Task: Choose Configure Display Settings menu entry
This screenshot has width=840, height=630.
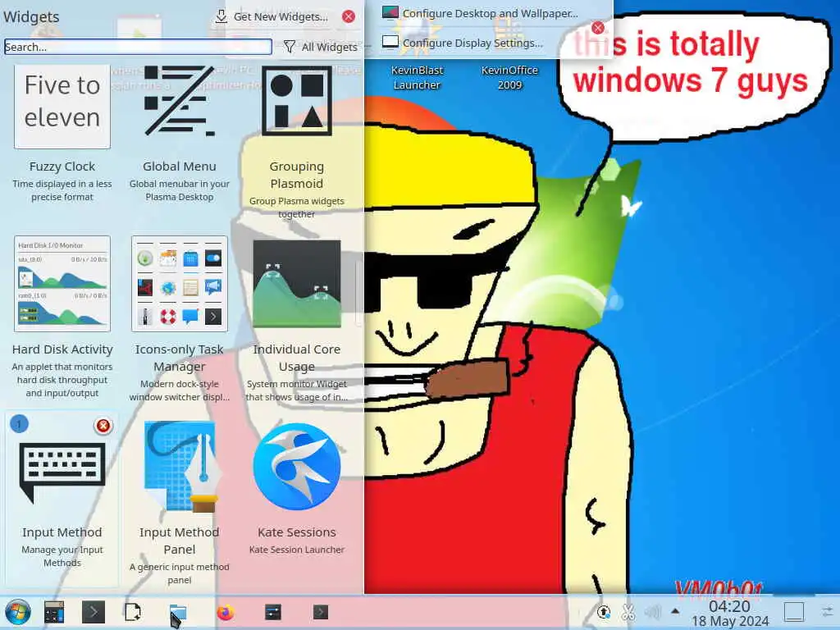Action: [463, 43]
